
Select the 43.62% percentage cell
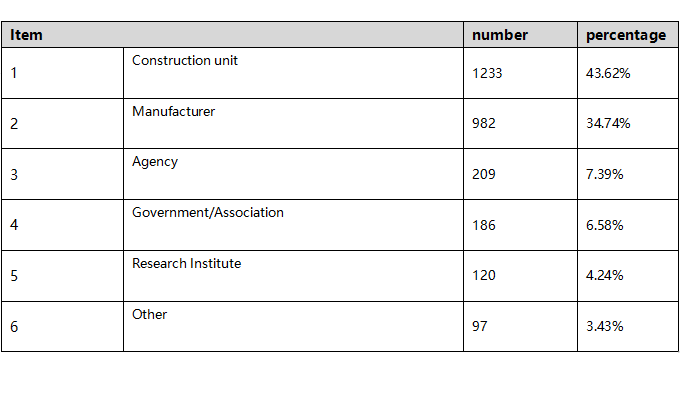[628, 73]
